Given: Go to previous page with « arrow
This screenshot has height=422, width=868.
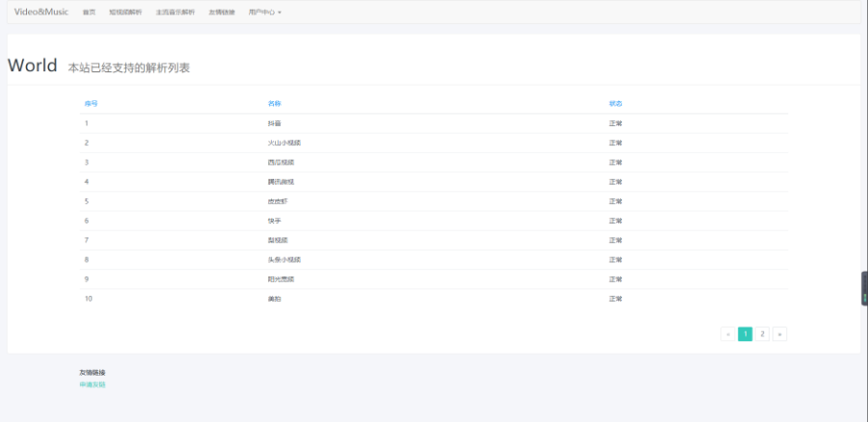Looking at the screenshot, I should point(727,334).
